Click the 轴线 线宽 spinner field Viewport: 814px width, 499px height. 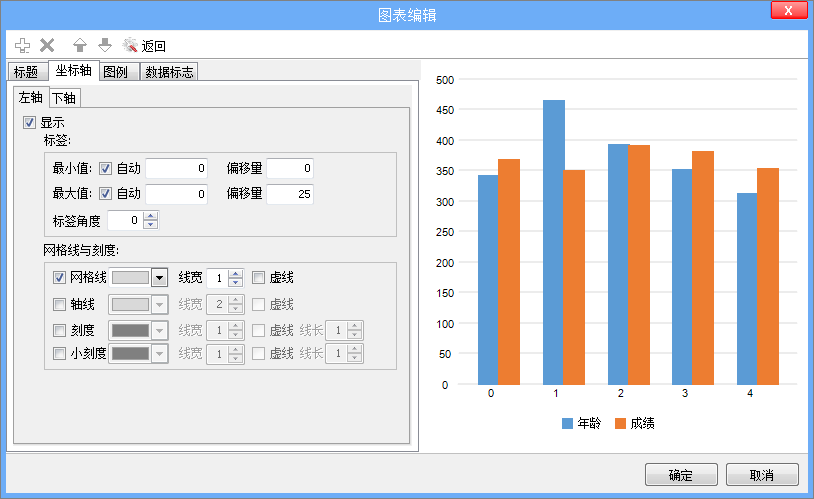tap(225, 304)
